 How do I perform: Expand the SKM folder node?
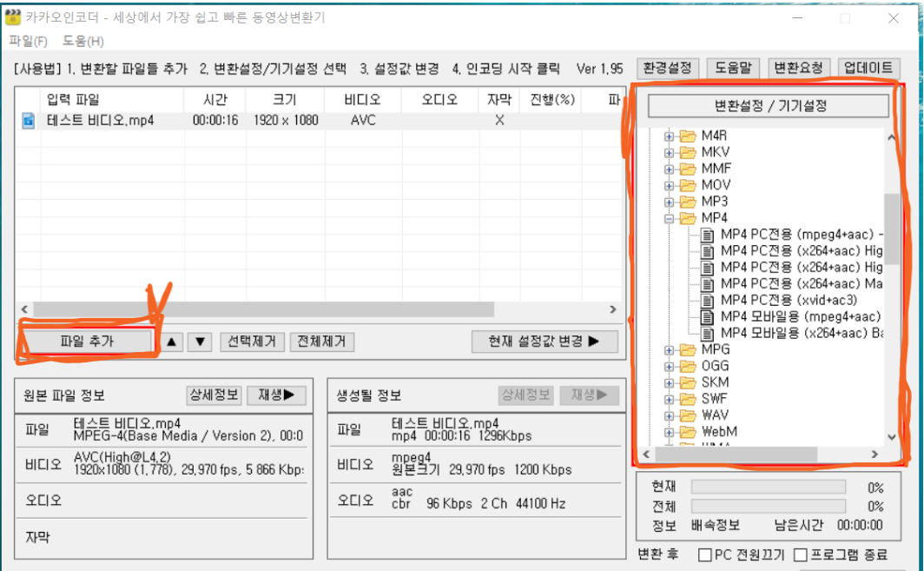pos(669,383)
